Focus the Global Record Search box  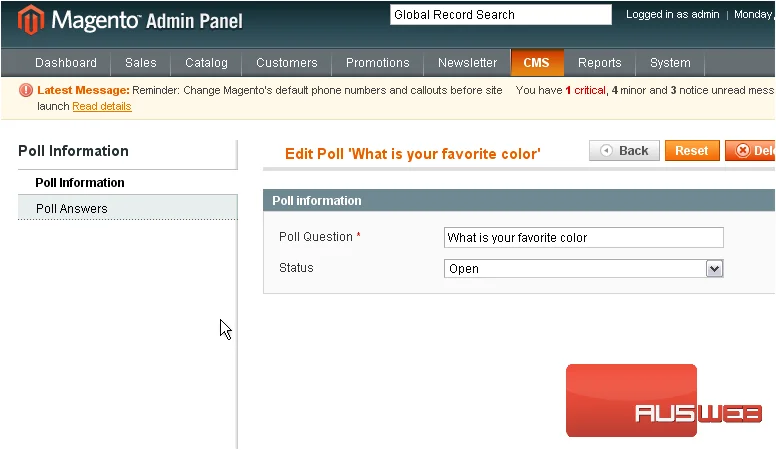[x=500, y=15]
